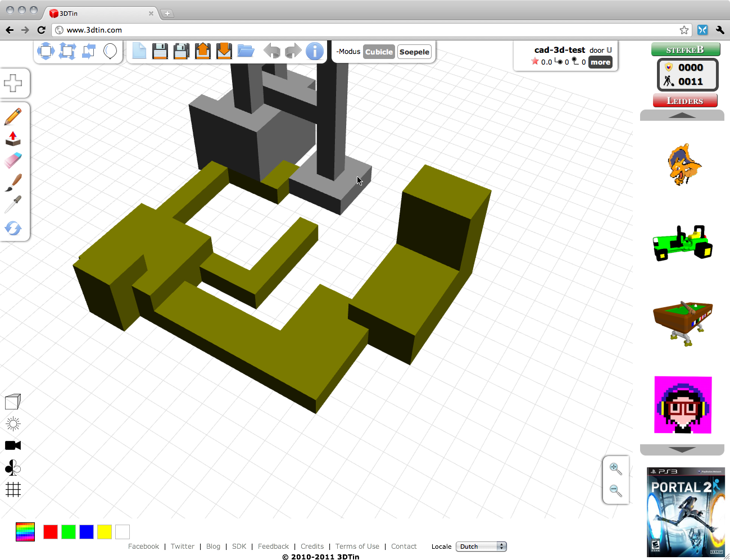
Task: Select the pencil draw tool
Action: pos(13,117)
